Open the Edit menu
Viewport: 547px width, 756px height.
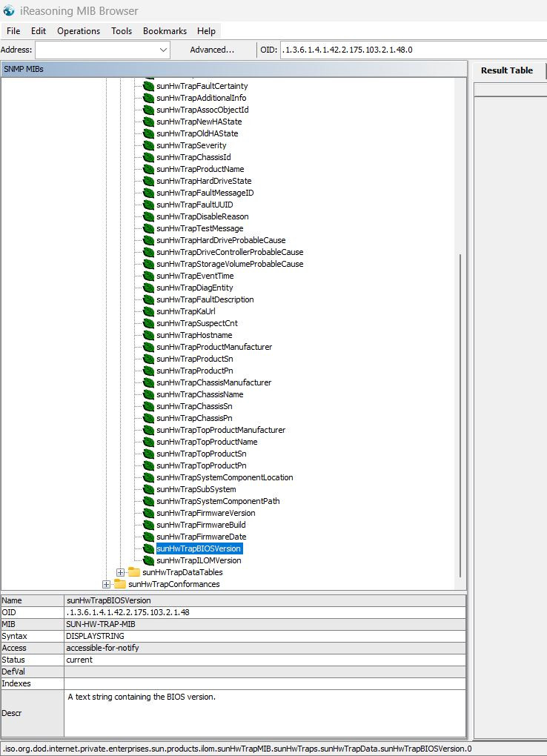coord(39,31)
